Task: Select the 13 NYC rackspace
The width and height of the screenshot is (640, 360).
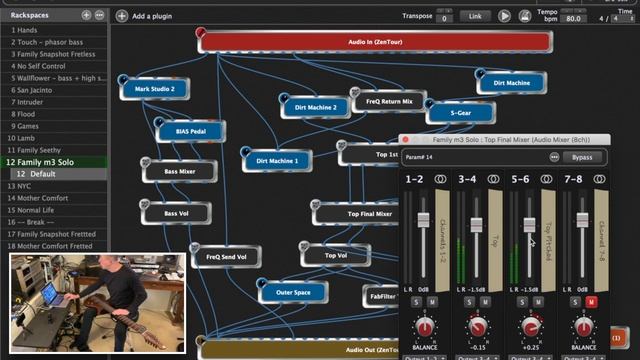Action: pos(54,186)
